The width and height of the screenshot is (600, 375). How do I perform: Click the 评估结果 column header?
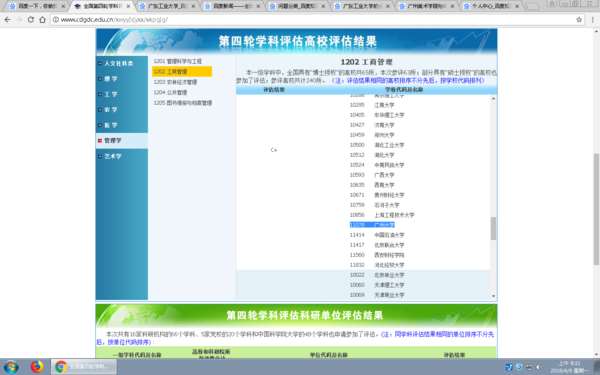pos(274,90)
